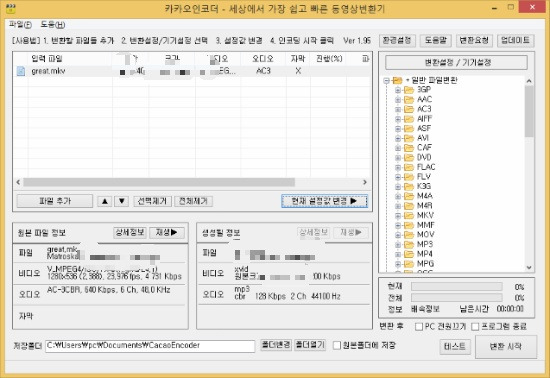The height and width of the screenshot is (378, 550).
Task: Enable 프로그램 종료 after conversion checkbox
Action: tap(475, 327)
